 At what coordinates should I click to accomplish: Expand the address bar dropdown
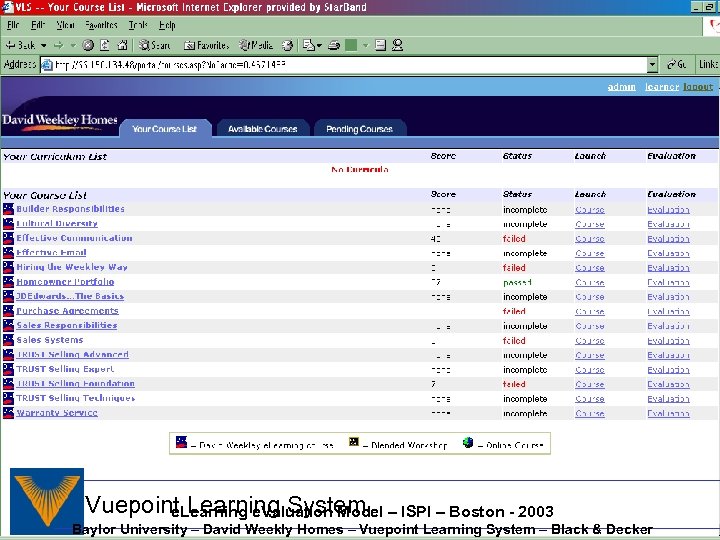pyautogui.click(x=652, y=65)
